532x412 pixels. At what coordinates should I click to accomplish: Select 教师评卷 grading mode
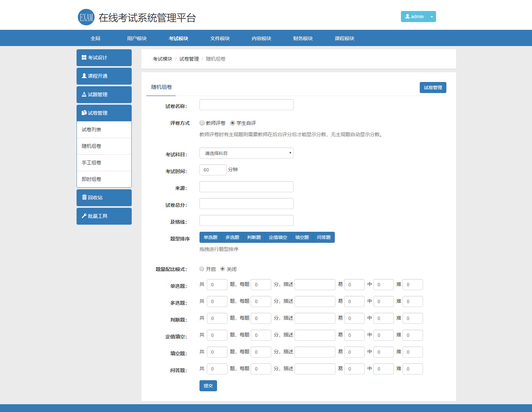point(202,123)
